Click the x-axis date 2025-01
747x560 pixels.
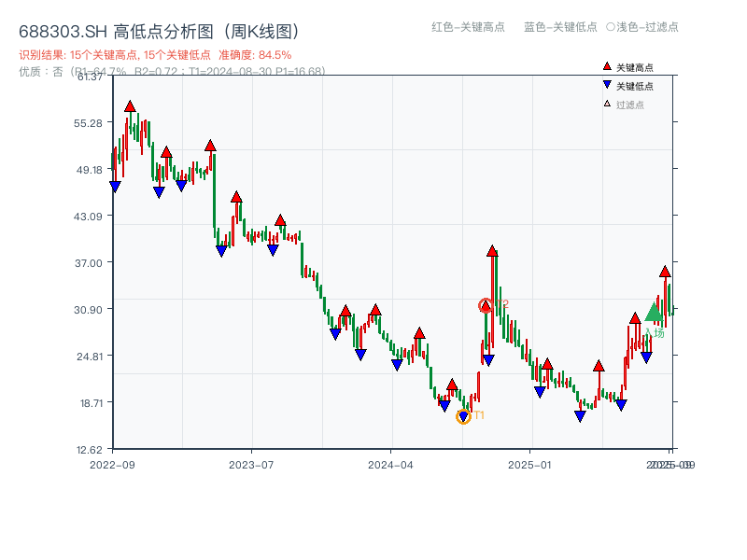[x=529, y=465]
